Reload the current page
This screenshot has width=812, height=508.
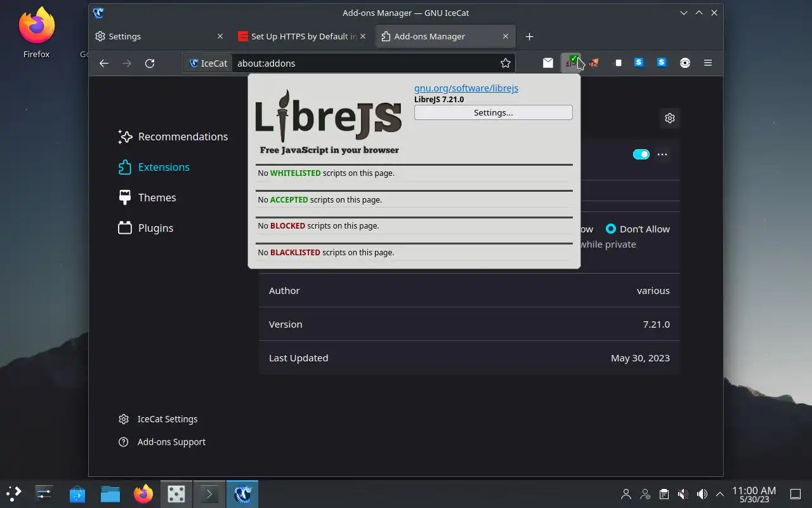coord(150,63)
